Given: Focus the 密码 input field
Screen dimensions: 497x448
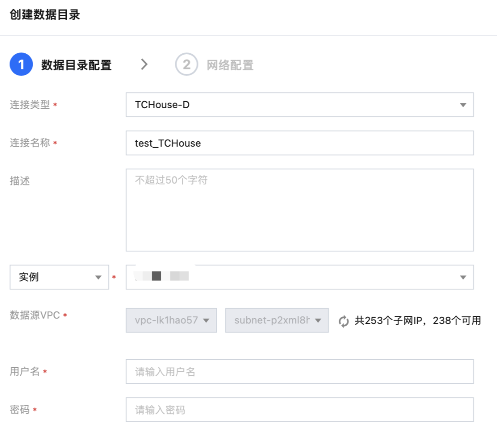Looking at the screenshot, I should coord(300,410).
